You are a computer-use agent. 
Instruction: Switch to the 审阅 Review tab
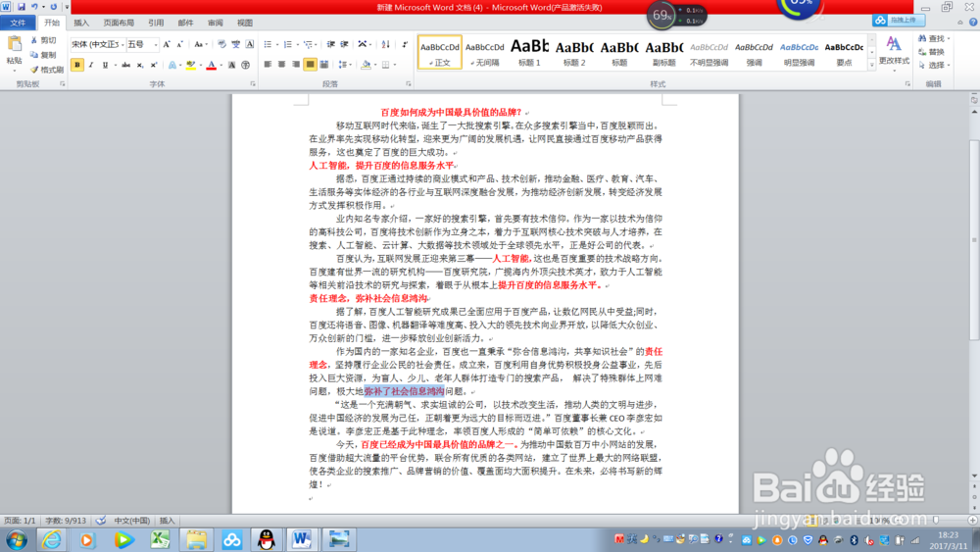215,23
